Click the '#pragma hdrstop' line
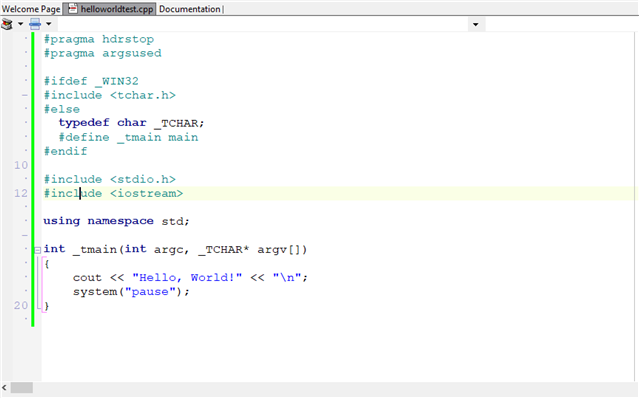Viewport: 639px width, 398px height. point(99,40)
